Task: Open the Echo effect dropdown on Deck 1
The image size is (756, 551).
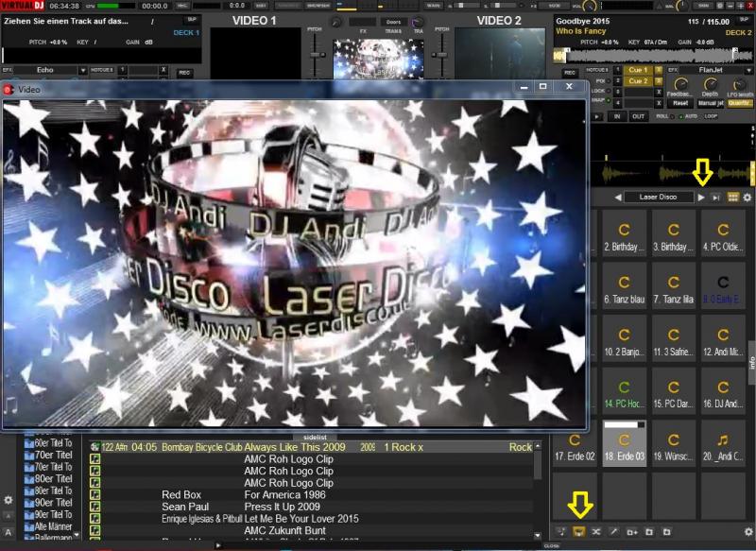Action: (83, 70)
